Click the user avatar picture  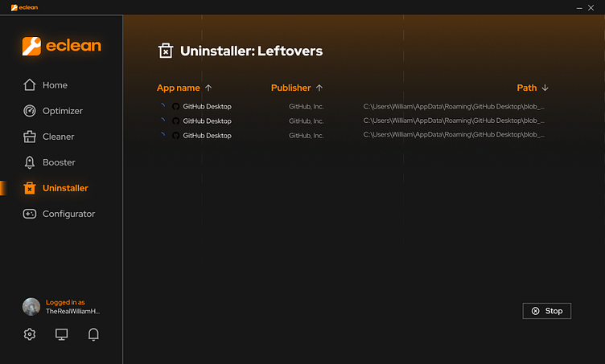31,307
